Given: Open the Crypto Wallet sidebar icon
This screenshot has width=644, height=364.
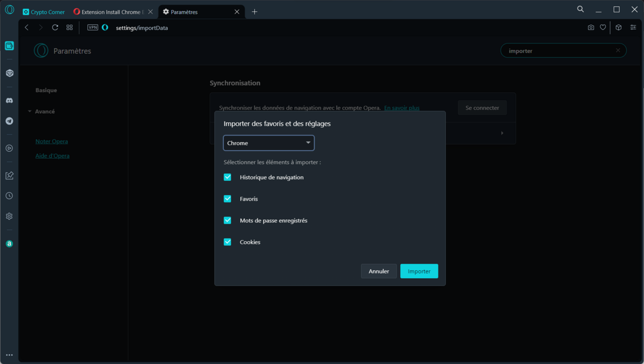Looking at the screenshot, I should [x=9, y=46].
